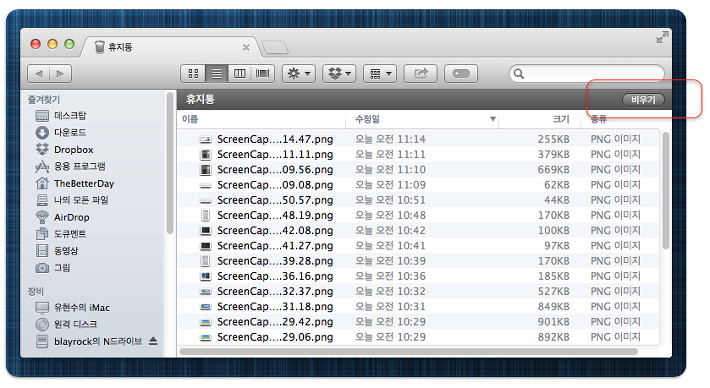Viewport: 710px width, 388px height.
Task: Toggle sort direction arrow in 수정일 column
Action: (493, 119)
